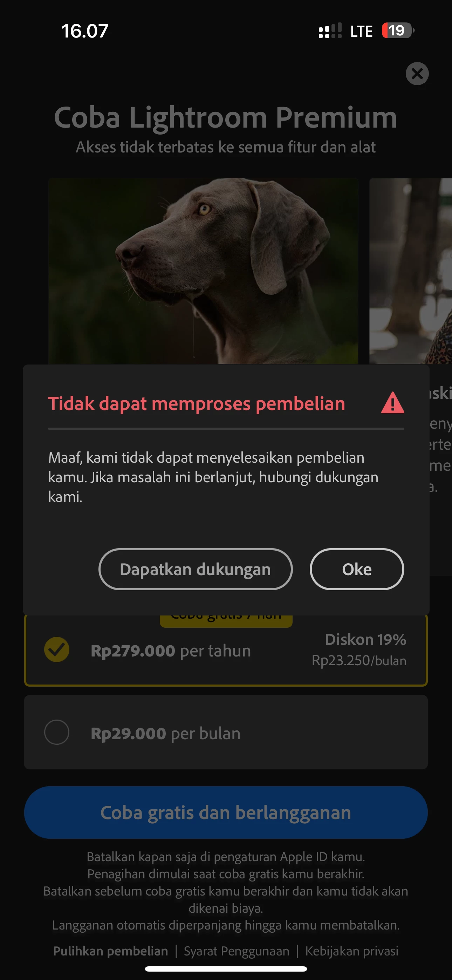Tap the partially visible second photo
Viewport: 452px width, 980px height.
click(411, 271)
